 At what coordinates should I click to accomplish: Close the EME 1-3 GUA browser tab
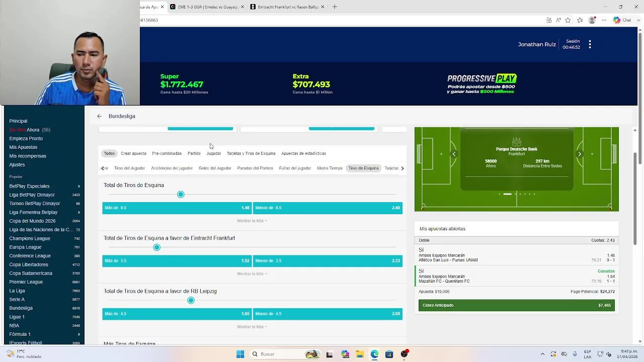point(243,7)
